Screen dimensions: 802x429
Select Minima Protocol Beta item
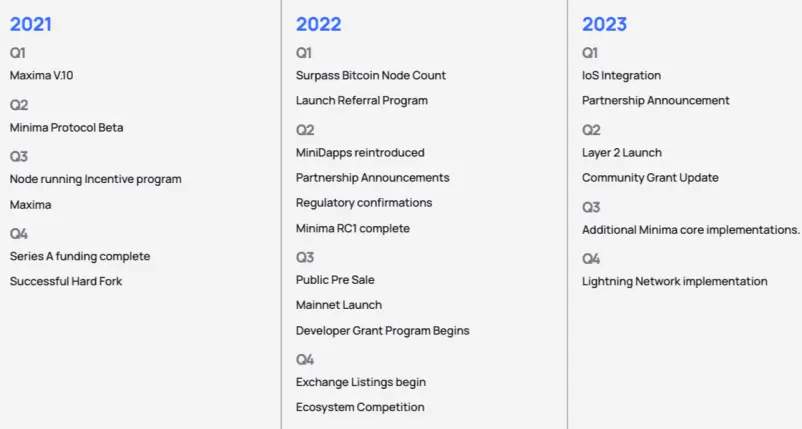coord(66,127)
